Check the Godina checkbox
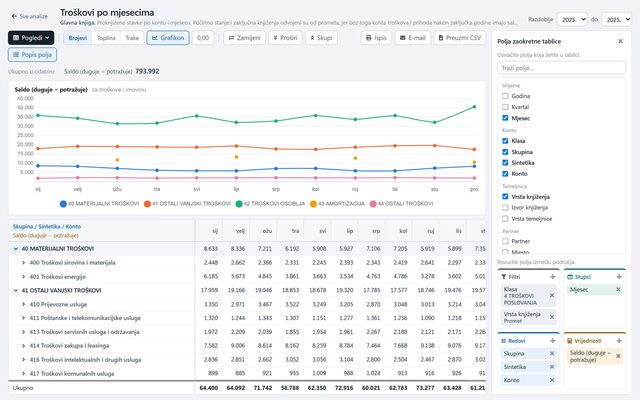The height and width of the screenshot is (400, 640). click(505, 96)
